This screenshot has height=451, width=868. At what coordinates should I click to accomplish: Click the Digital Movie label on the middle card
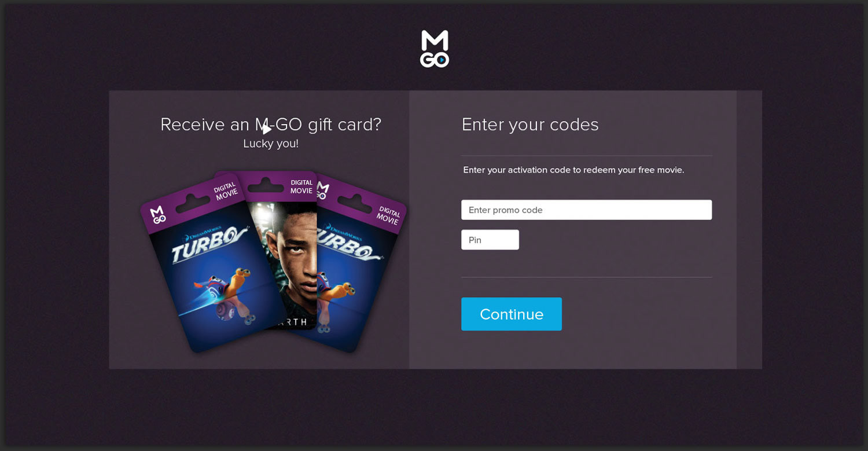coord(301,186)
